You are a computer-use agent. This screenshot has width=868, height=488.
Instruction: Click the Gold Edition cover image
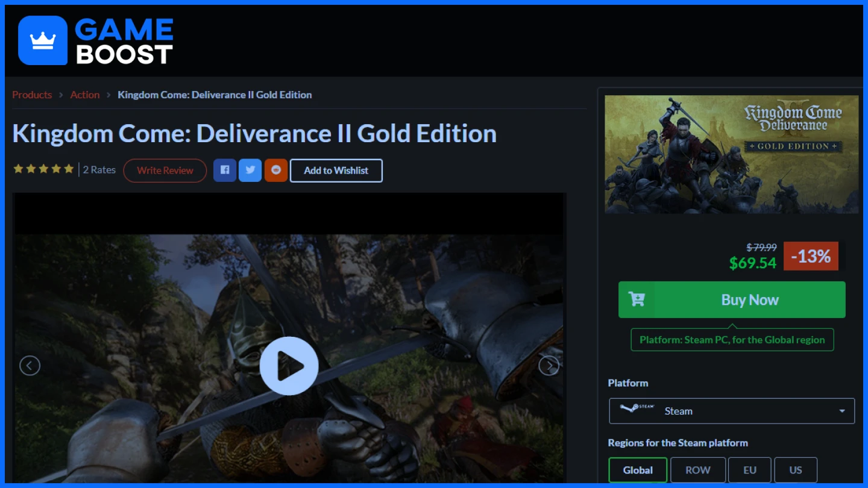(732, 154)
